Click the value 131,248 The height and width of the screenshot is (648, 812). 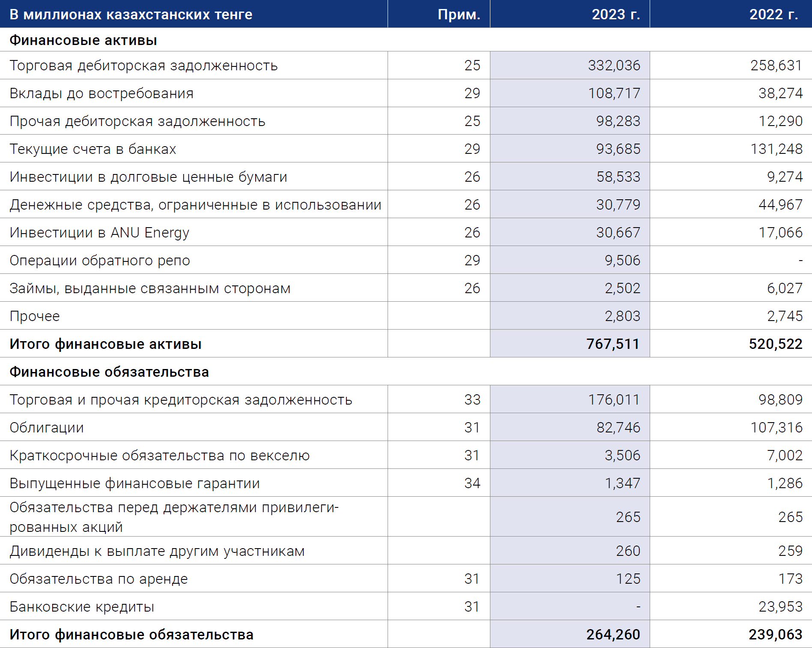tap(776, 149)
